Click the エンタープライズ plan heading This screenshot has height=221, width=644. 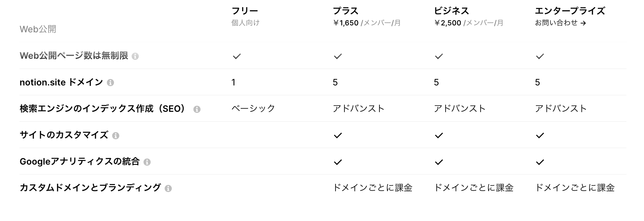(570, 11)
